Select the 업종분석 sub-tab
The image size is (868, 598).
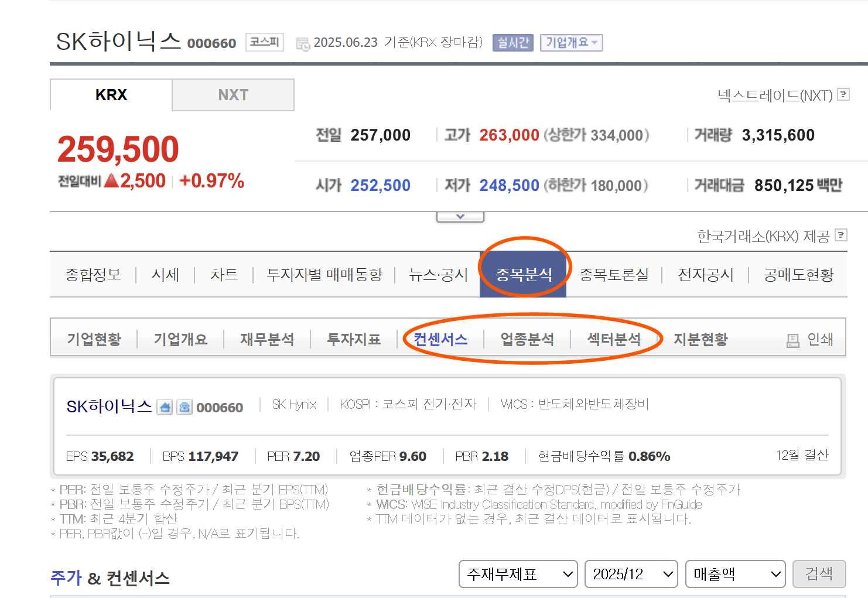coord(527,339)
